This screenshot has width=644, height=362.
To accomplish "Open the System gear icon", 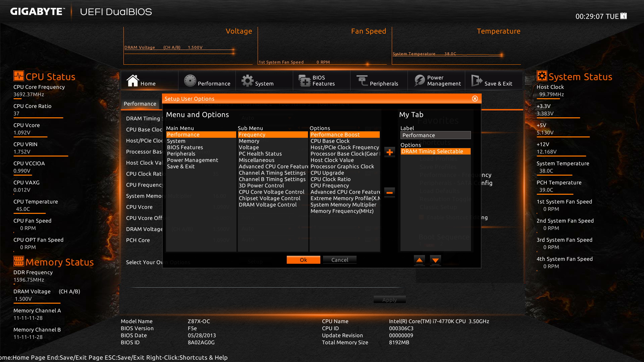I will click(248, 80).
